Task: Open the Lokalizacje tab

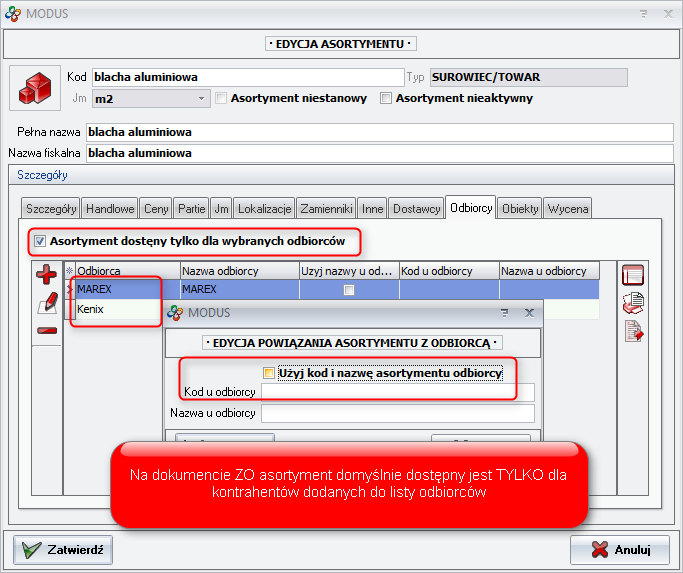Action: click(264, 209)
